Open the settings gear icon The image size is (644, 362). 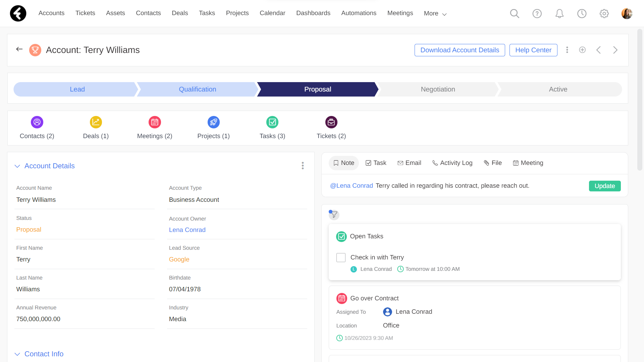pos(604,13)
